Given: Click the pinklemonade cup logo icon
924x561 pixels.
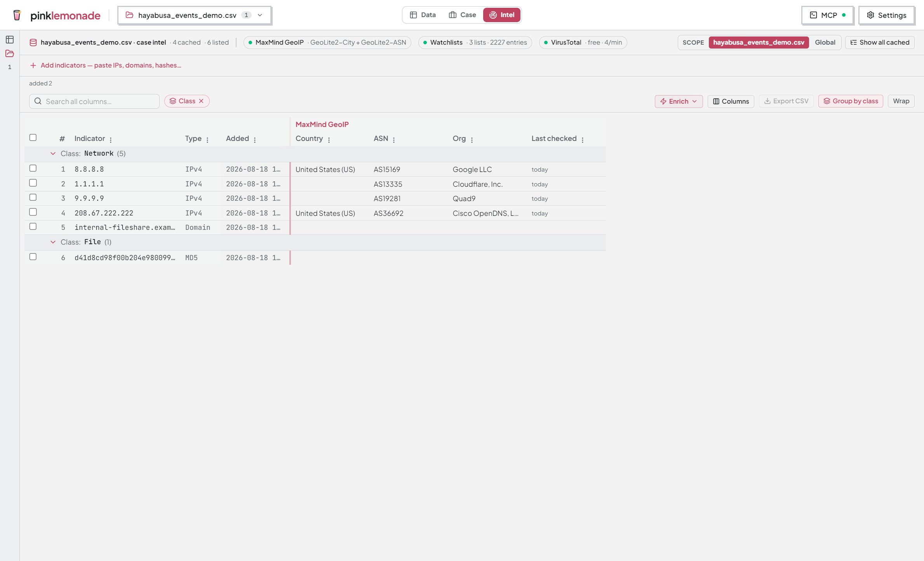Looking at the screenshot, I should click(x=17, y=15).
